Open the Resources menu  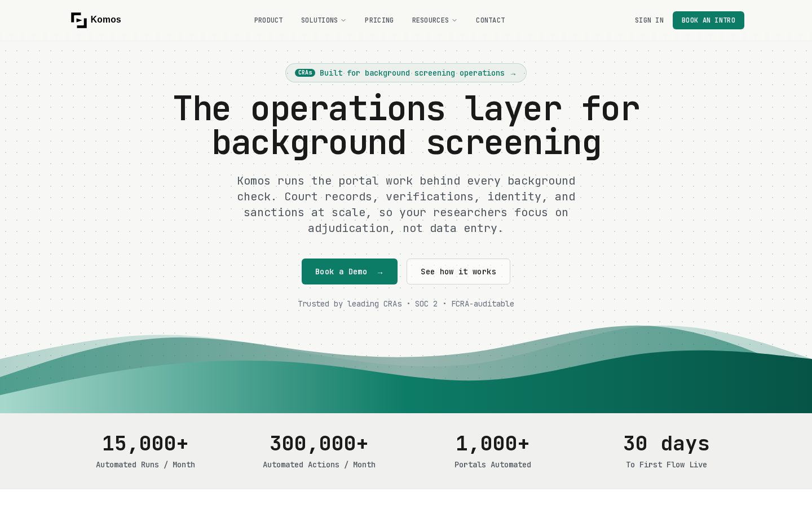point(434,20)
